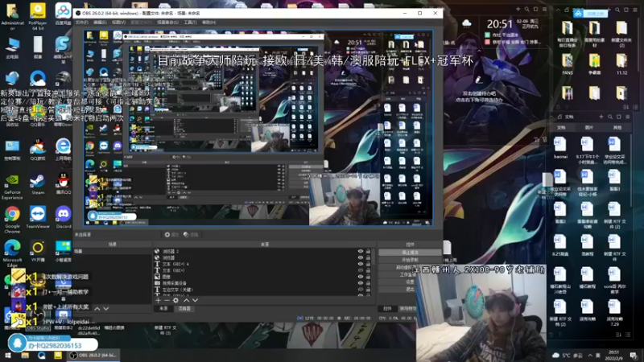
Task: Hide the 文本 (GDI+) 4 source
Action: (360, 264)
